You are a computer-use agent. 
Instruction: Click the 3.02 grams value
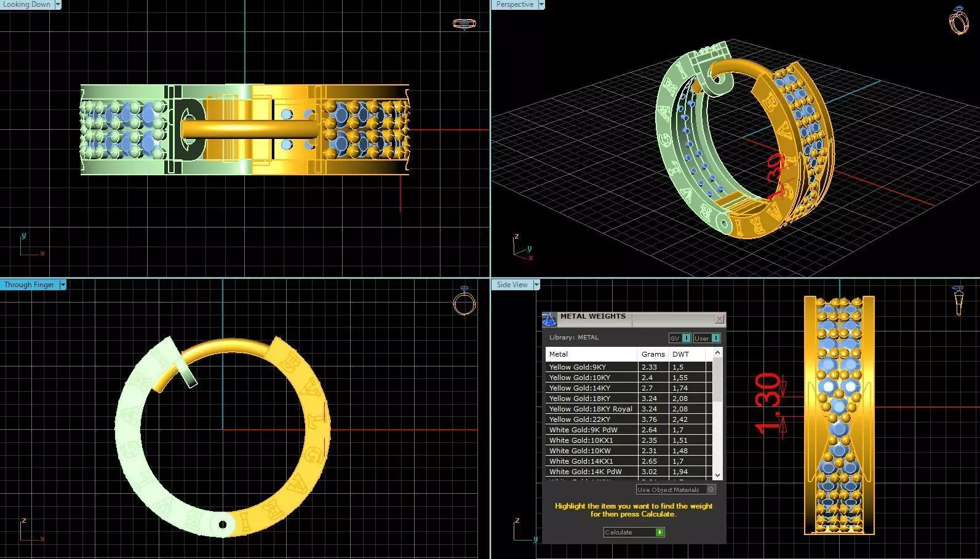click(649, 472)
